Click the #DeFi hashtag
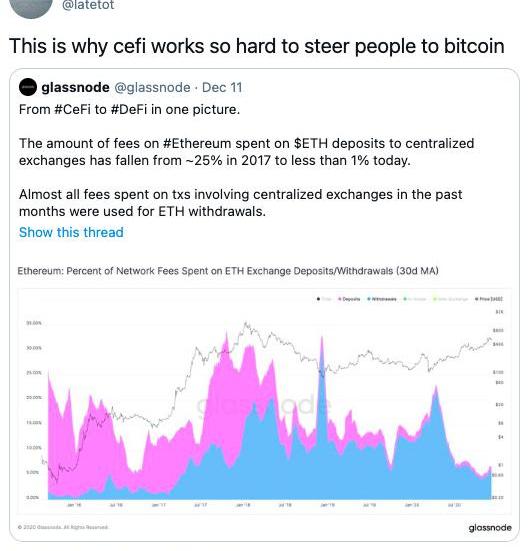The height and width of the screenshot is (551, 529). pyautogui.click(x=129, y=110)
